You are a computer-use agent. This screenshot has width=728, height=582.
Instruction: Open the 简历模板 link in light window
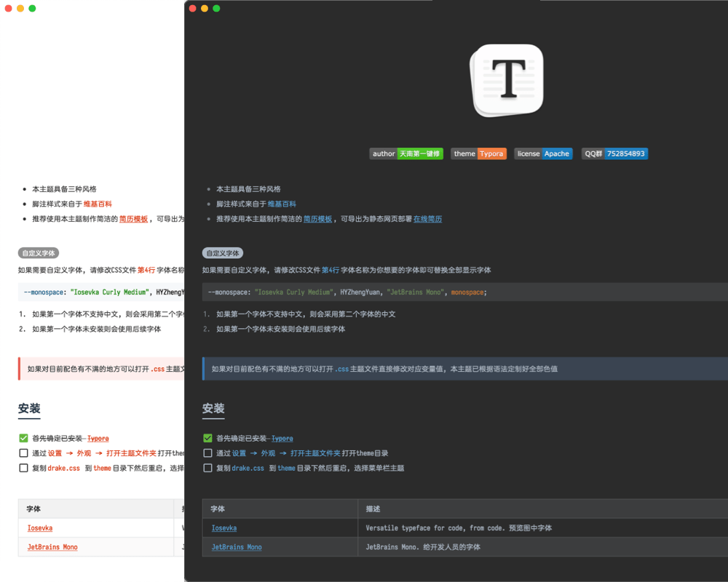pos(133,219)
